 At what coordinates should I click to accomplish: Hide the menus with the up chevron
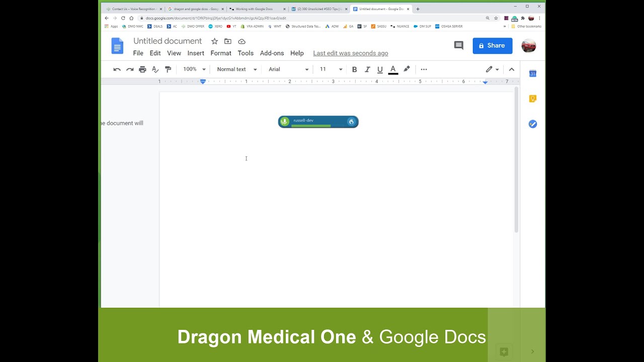pos(512,69)
